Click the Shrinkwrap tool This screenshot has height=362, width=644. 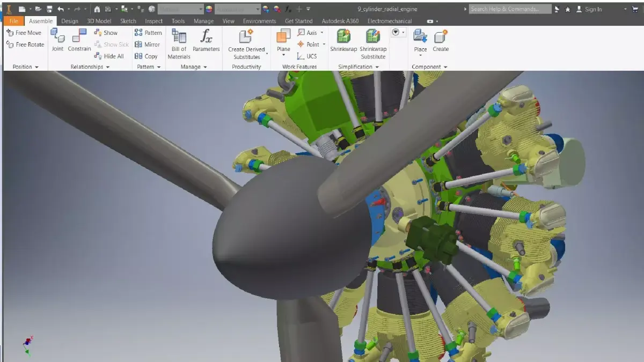click(343, 40)
